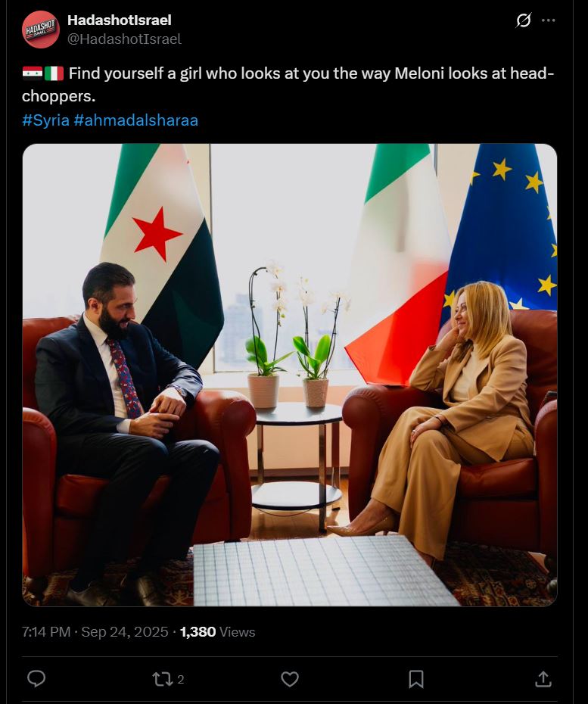Open the 7:14 PM Sep 24, 2025 timestamp
The height and width of the screenshot is (704, 588).
pyautogui.click(x=95, y=632)
